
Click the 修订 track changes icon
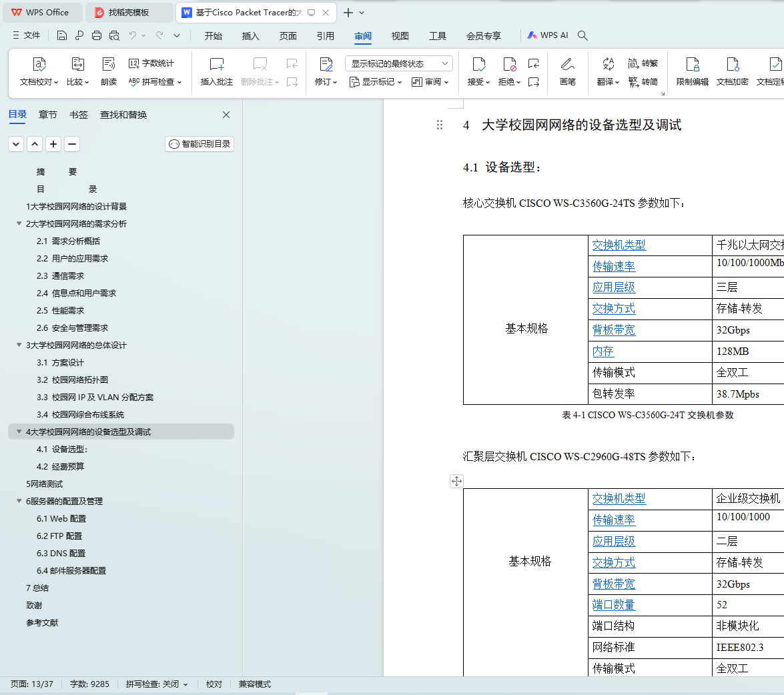pos(326,65)
